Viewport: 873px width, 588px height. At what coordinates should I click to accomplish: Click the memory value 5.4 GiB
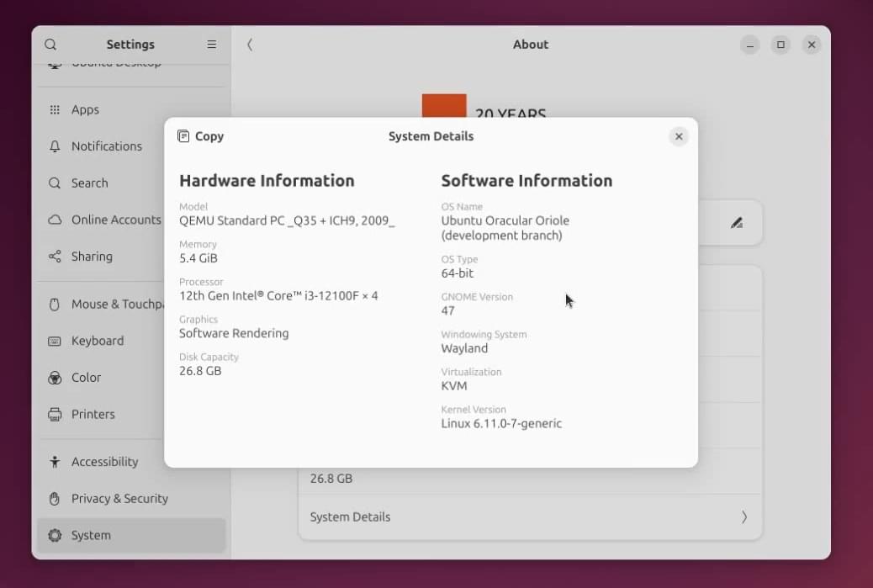pos(198,258)
